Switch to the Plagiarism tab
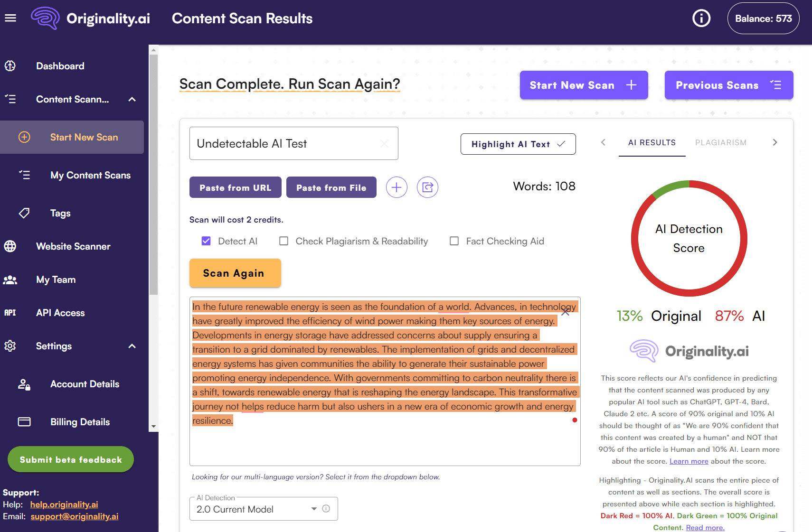 click(720, 142)
